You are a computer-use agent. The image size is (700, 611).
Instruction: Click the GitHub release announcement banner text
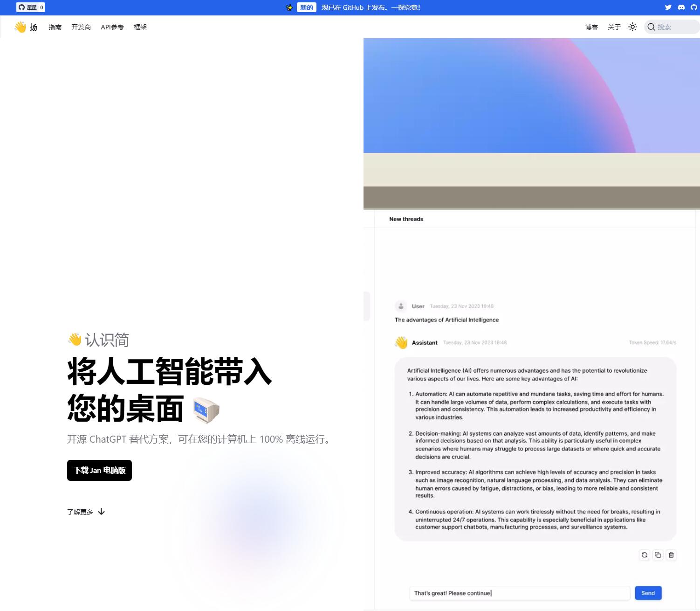(x=371, y=7)
